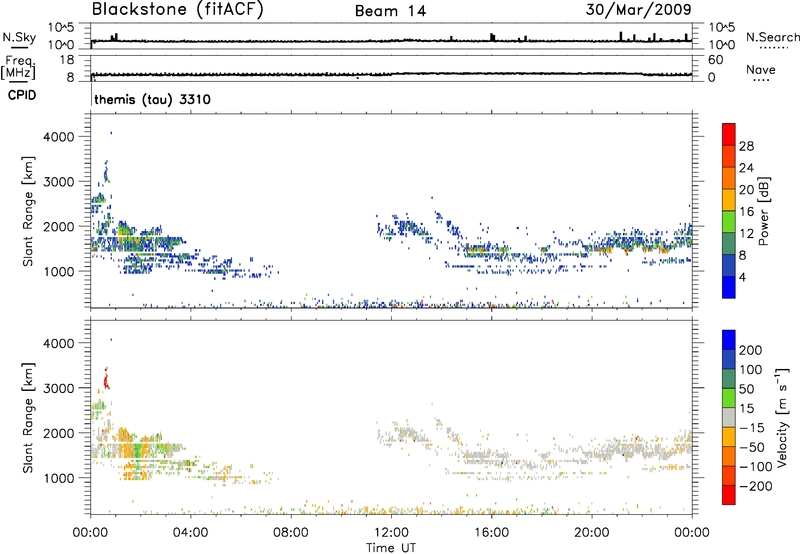
Task: Click the 'themis (tau) 3310' text
Action: (x=152, y=99)
